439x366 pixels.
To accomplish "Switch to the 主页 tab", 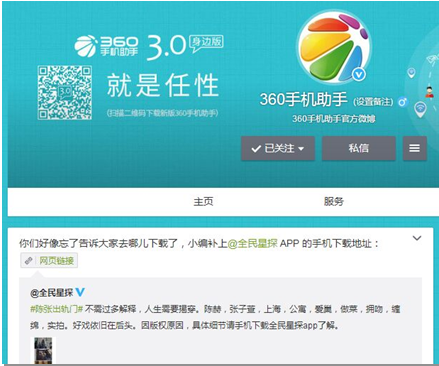I will click(203, 201).
